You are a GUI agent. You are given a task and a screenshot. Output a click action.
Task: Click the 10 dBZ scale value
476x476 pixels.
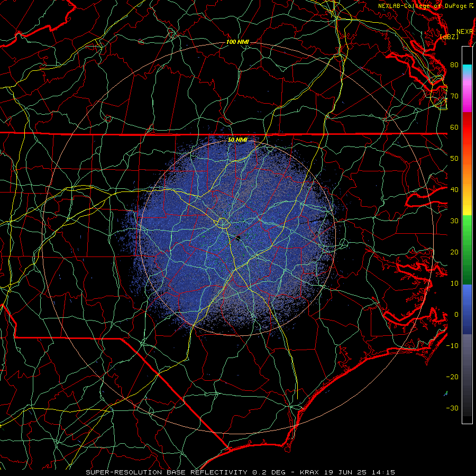click(454, 283)
